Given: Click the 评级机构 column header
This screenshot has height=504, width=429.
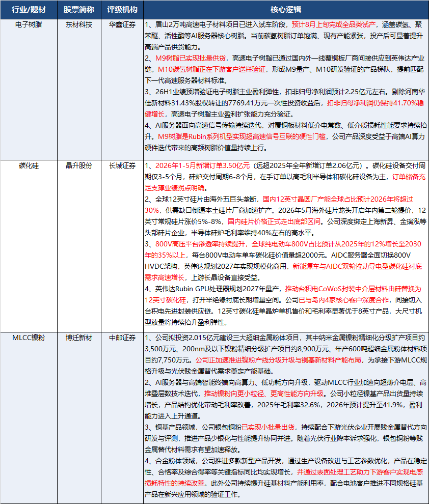Looking at the screenshot, I should (122, 10).
